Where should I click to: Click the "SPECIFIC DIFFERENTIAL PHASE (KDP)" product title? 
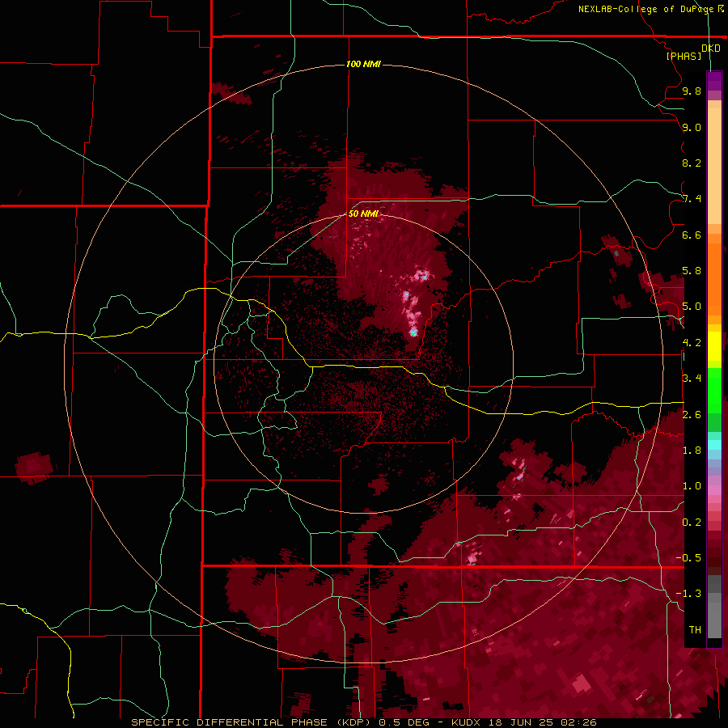(x=252, y=722)
